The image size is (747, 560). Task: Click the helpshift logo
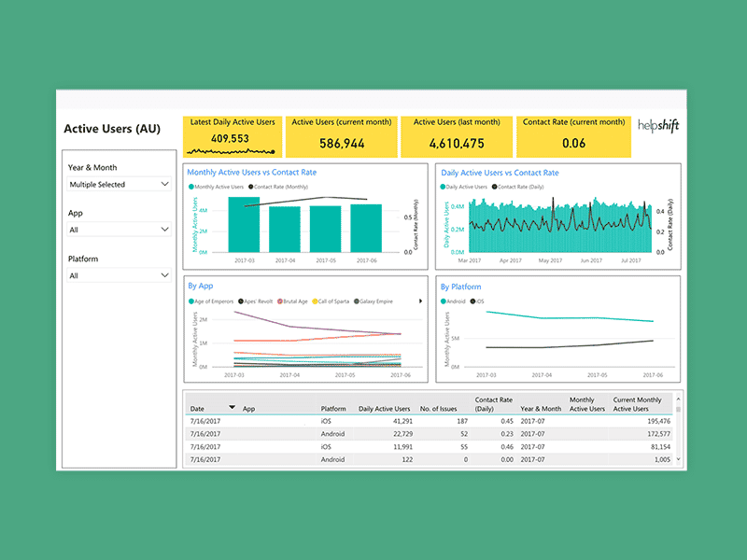(x=656, y=126)
